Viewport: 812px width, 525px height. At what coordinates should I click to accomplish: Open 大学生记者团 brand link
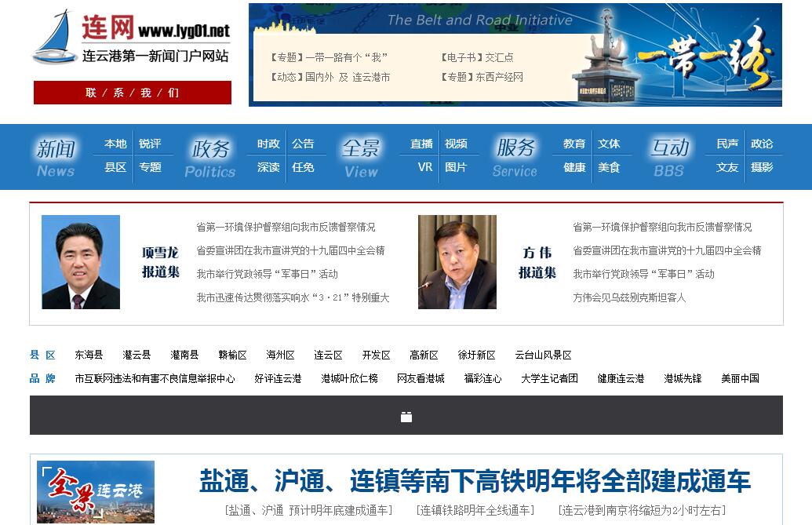click(x=549, y=378)
